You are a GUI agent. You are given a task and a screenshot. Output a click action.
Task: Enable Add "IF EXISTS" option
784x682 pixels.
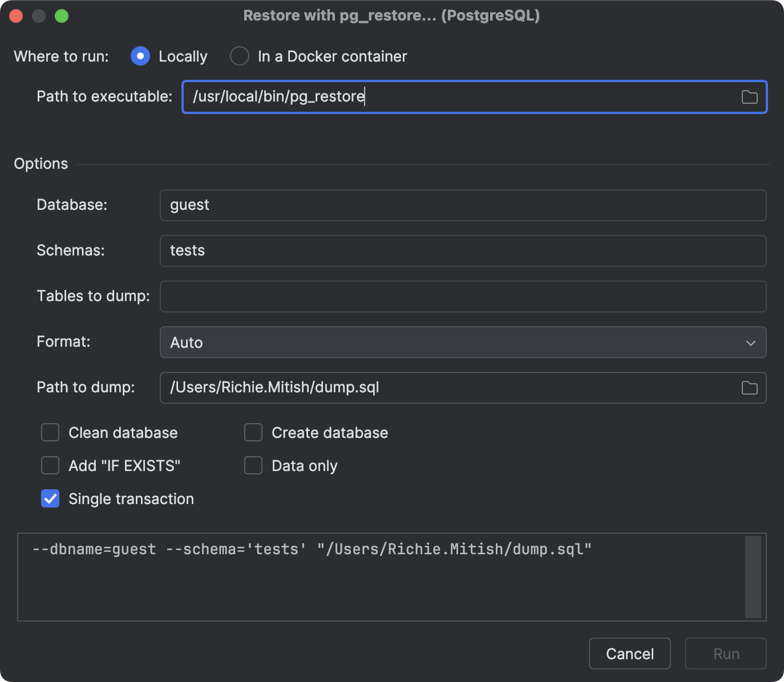[50, 465]
